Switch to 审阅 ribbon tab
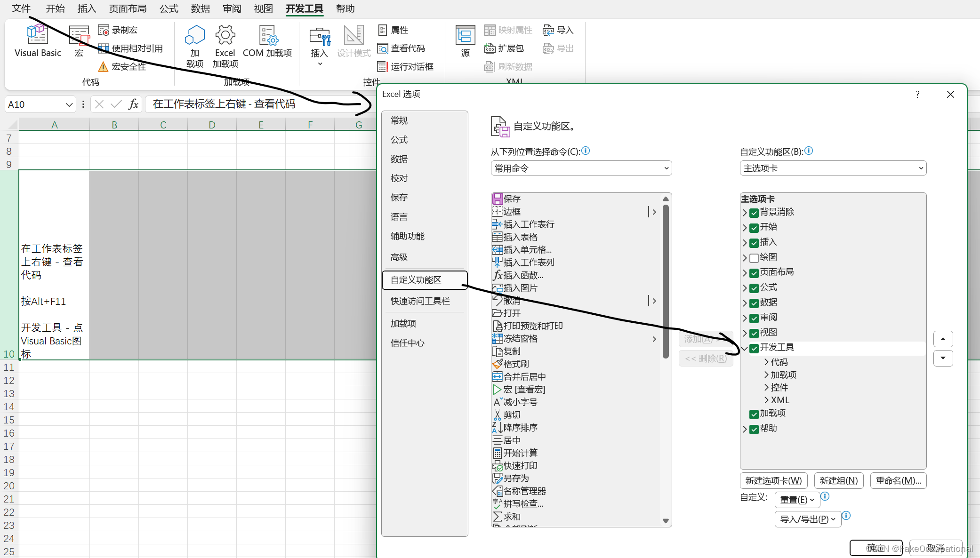This screenshot has height=558, width=980. (232, 8)
